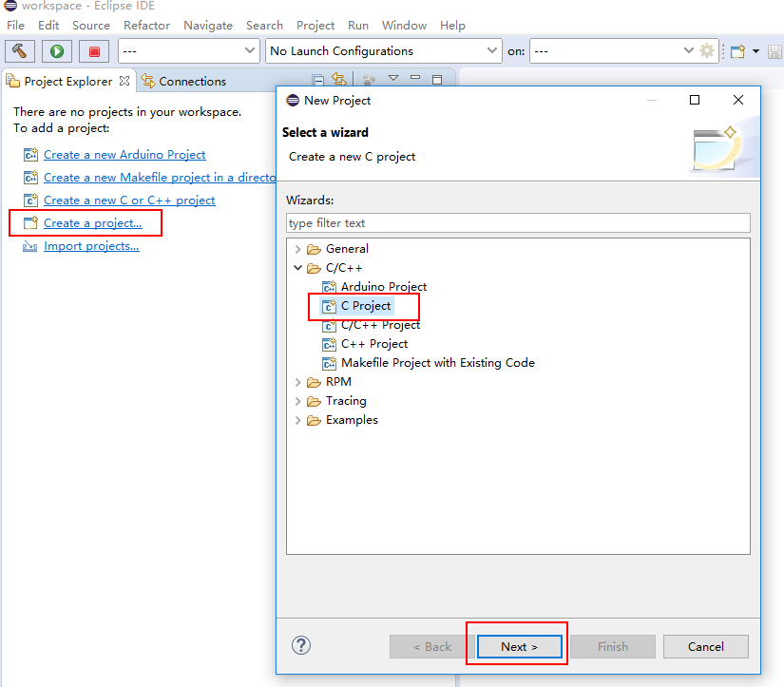This screenshot has width=784, height=687.
Task: Click the Next > button
Action: 520,646
